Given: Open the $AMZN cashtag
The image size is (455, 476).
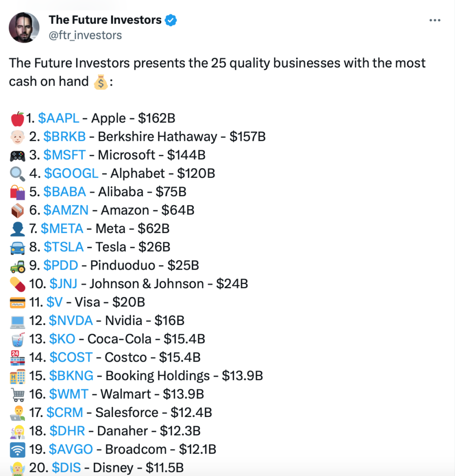Looking at the screenshot, I should 66,210.
